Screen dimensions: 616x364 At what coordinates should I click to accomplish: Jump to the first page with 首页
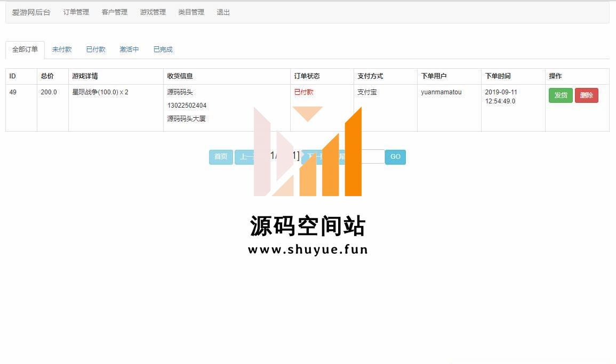pos(221,157)
